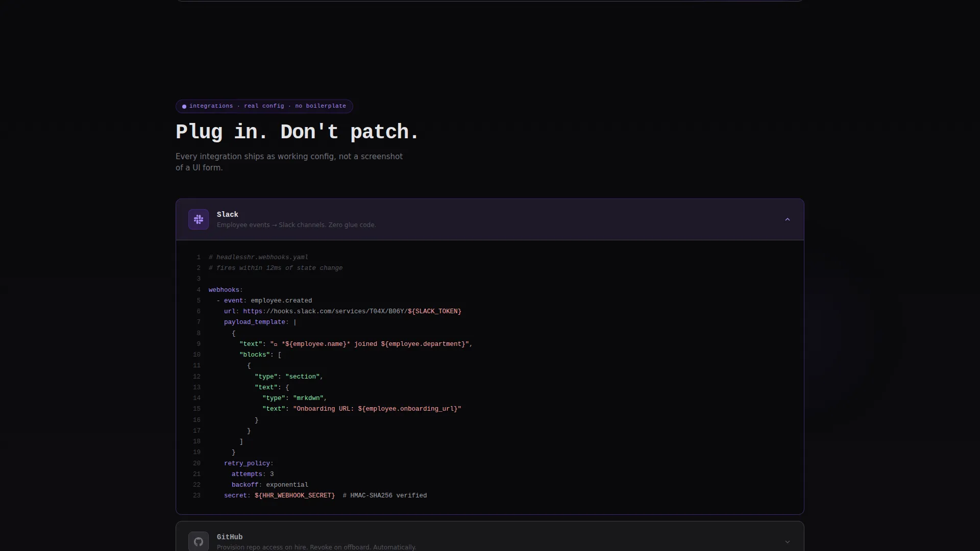Click the hooks.slack.com webhook URL
This screenshot has height=551, width=980.
pos(352,311)
